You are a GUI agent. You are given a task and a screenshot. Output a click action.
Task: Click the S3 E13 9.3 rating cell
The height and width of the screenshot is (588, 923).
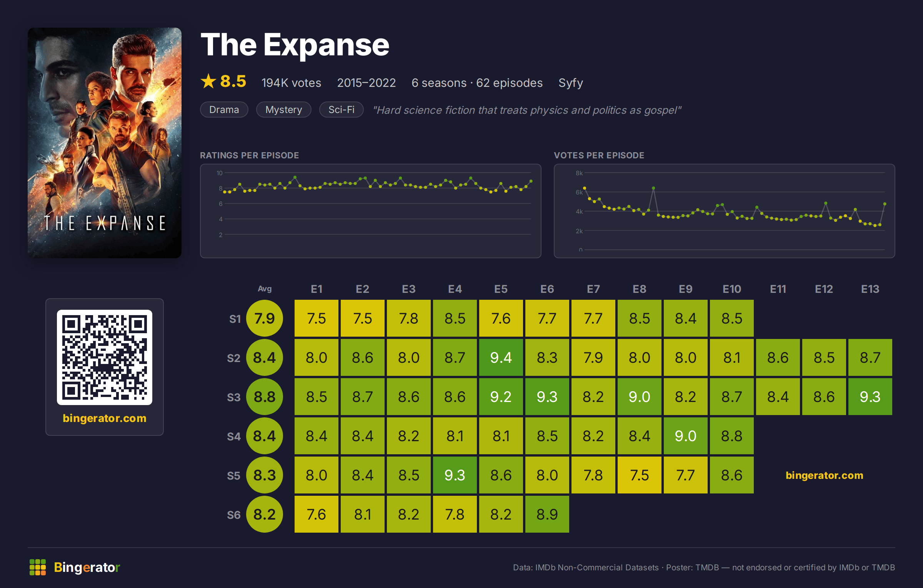pyautogui.click(x=870, y=397)
